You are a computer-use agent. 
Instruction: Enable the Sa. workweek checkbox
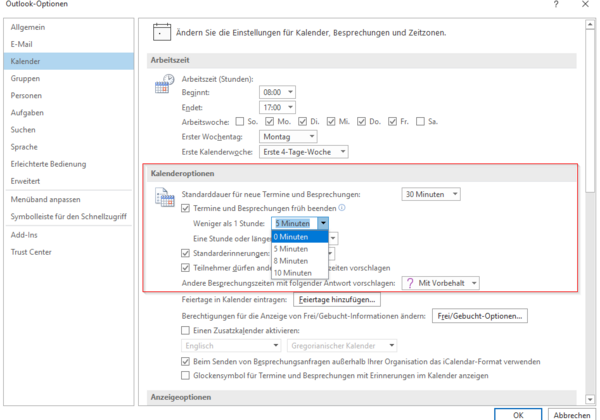[x=420, y=122]
